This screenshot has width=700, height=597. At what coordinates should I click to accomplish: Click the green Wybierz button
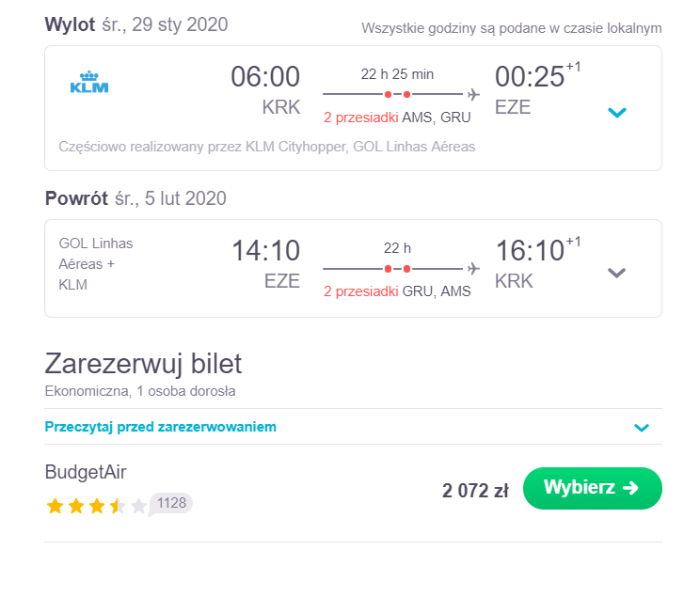tap(593, 488)
